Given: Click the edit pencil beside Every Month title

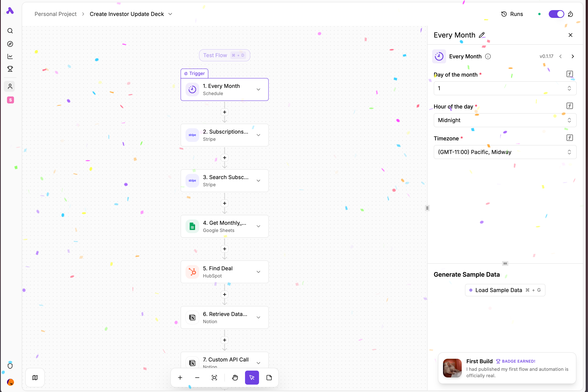Looking at the screenshot, I should (x=482, y=35).
